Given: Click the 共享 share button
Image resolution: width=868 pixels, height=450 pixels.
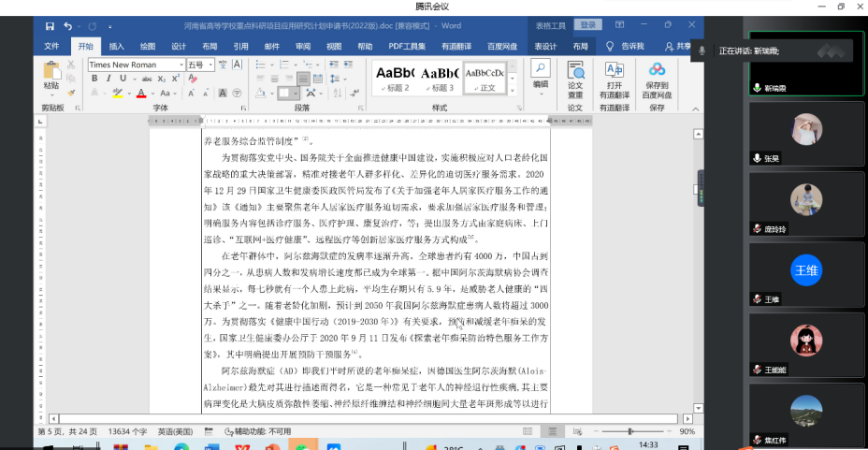Looking at the screenshot, I should 676,46.
